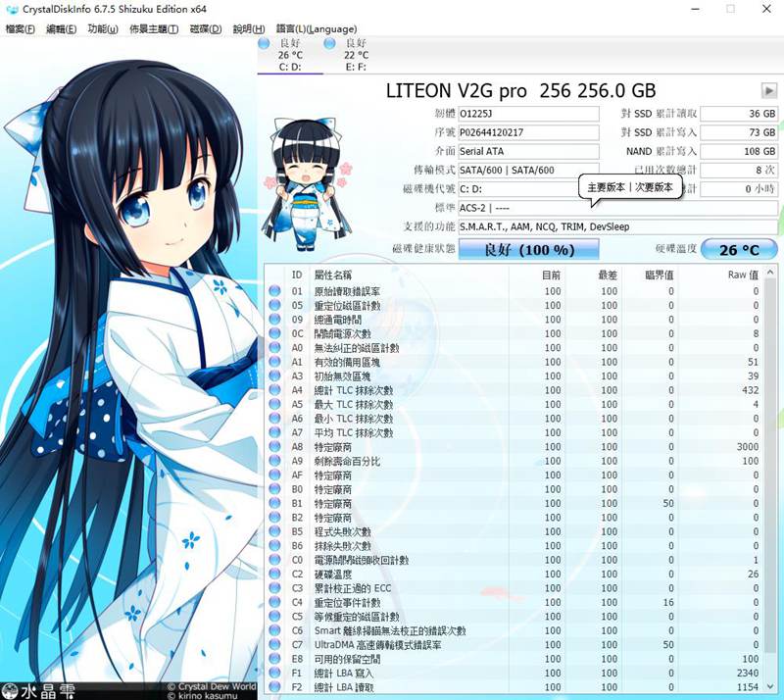Image resolution: width=784 pixels, height=700 pixels.
Task: Click the power on count value 8 次
Action: tap(739, 171)
